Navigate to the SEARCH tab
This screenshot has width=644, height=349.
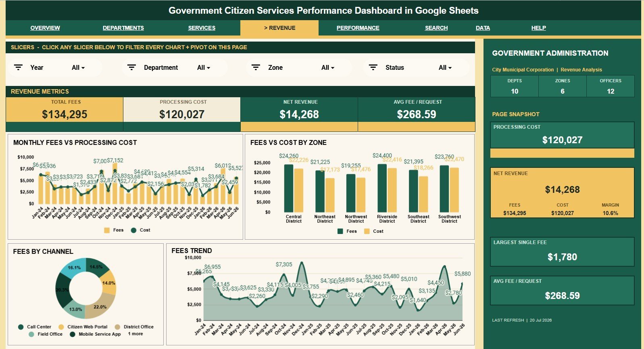click(x=436, y=28)
